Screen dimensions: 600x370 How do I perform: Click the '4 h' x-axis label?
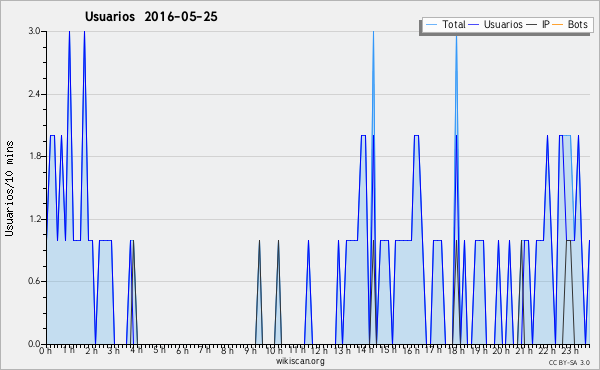136,350
